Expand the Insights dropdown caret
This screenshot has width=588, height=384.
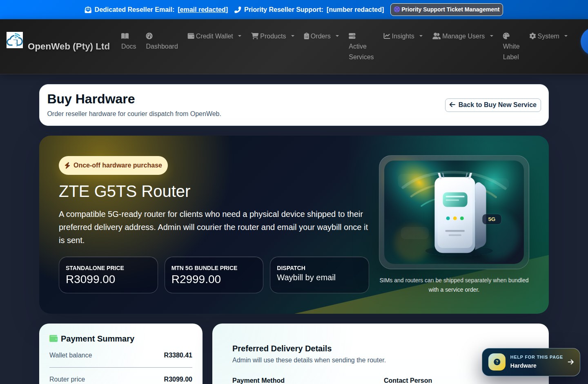coord(421,36)
